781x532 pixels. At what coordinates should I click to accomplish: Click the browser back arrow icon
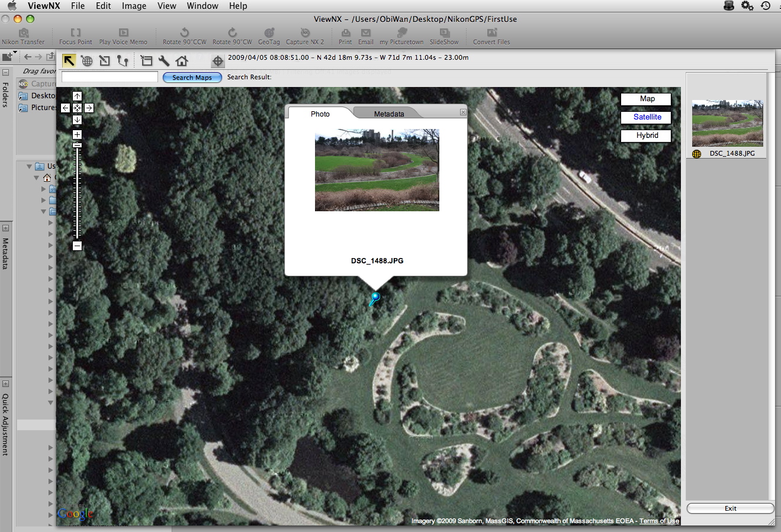click(28, 57)
